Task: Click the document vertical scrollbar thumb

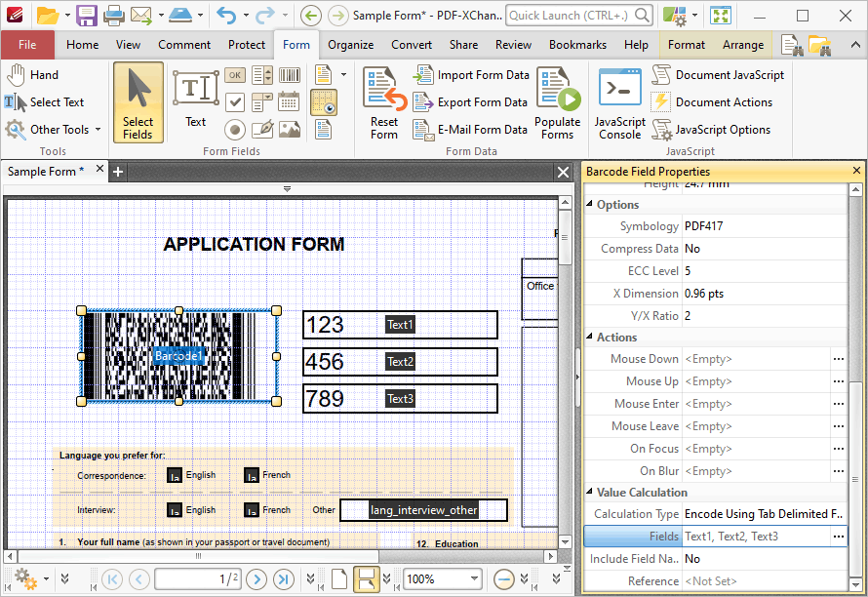Action: [565, 238]
